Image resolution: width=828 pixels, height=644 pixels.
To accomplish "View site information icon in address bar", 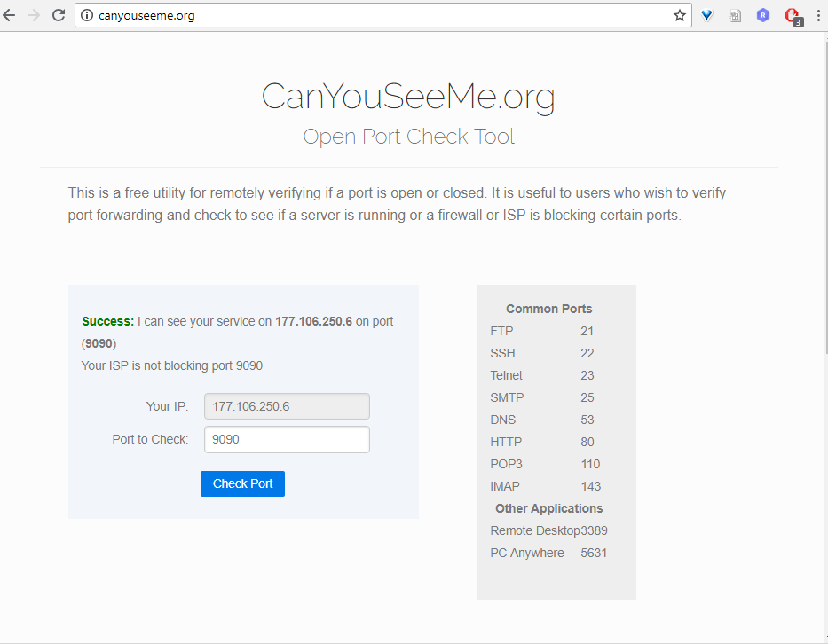I will pos(86,15).
